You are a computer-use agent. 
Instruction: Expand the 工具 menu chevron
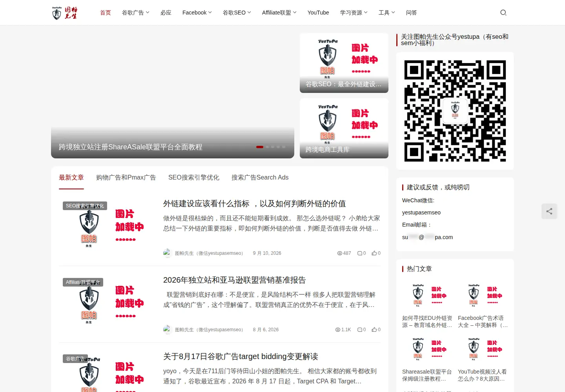(393, 13)
